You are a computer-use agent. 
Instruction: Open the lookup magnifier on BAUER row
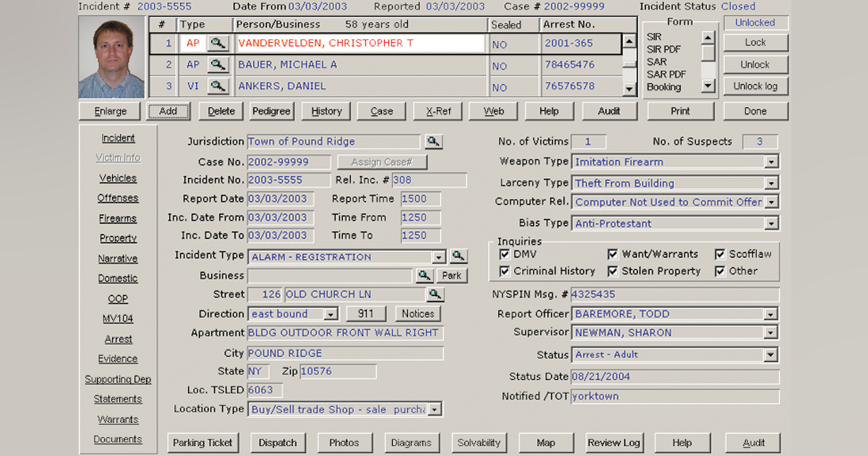219,64
